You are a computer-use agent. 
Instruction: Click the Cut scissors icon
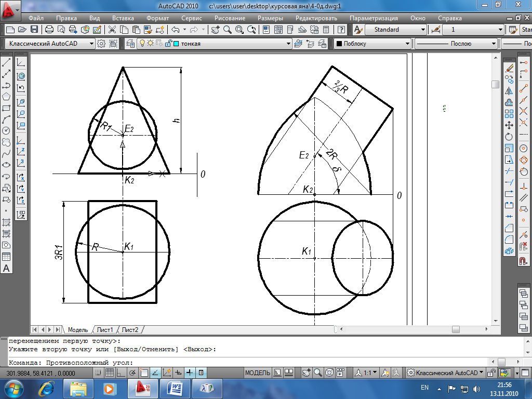point(112,30)
